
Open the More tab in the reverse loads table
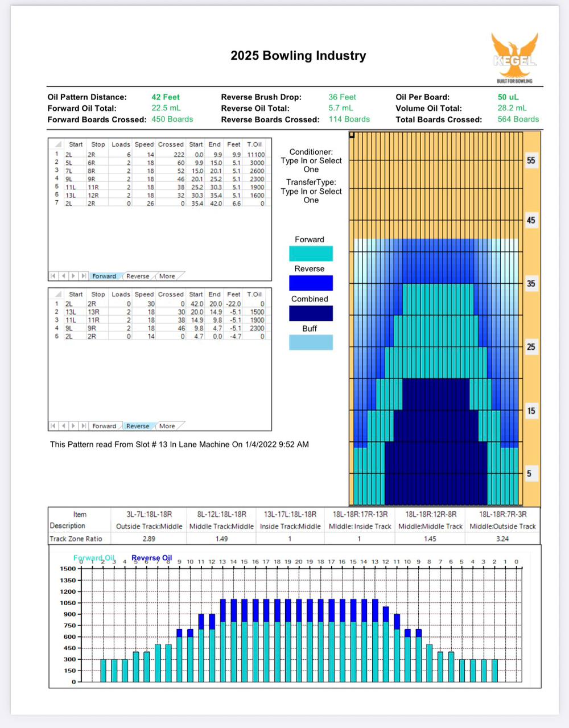167,426
